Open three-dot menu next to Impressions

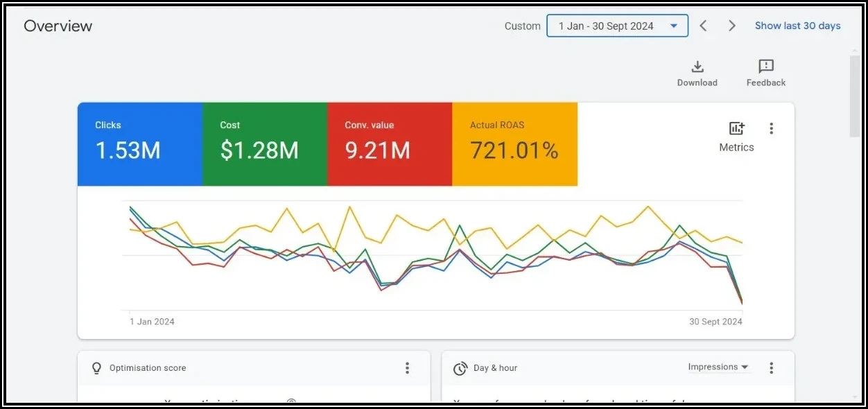pyautogui.click(x=771, y=368)
